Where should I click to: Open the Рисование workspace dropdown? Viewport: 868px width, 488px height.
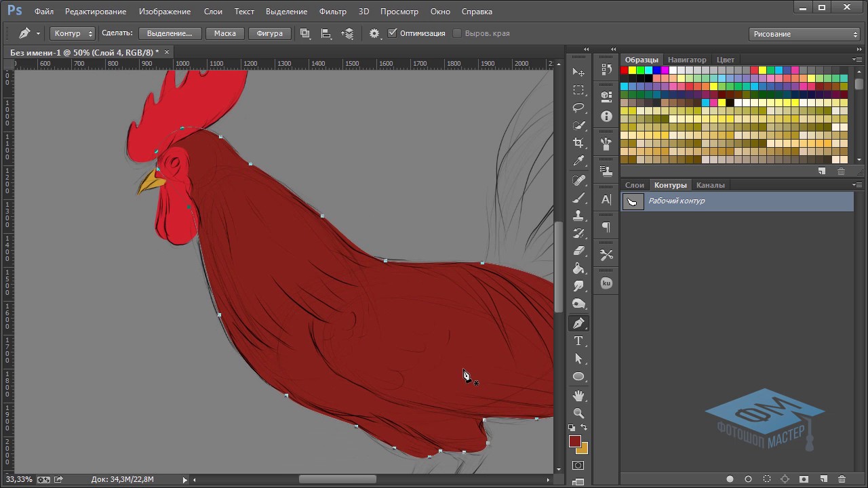click(x=805, y=34)
